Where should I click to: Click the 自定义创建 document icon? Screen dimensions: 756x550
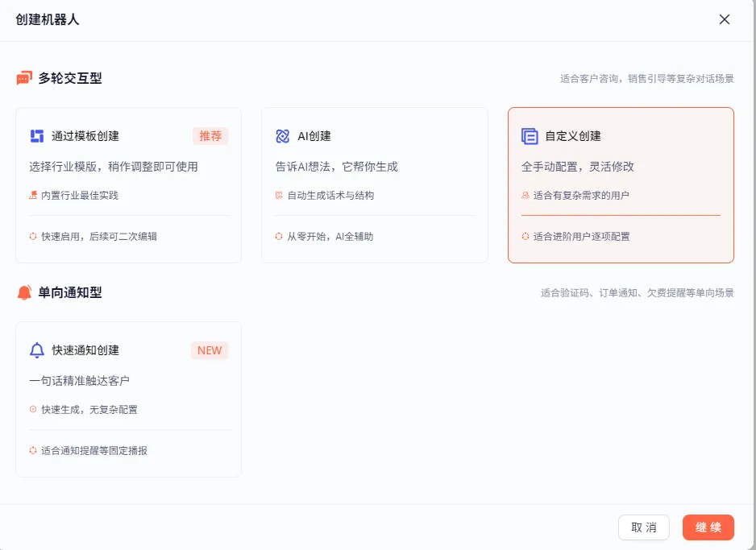coord(530,136)
